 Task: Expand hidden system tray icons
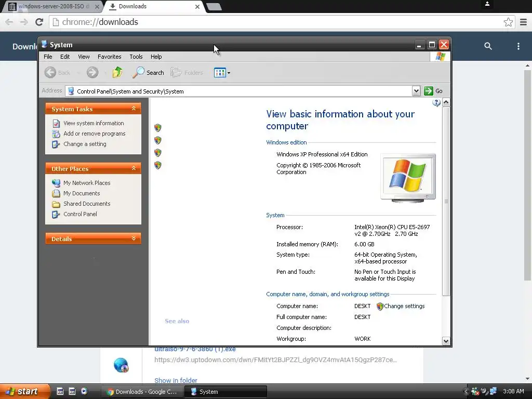click(x=466, y=392)
